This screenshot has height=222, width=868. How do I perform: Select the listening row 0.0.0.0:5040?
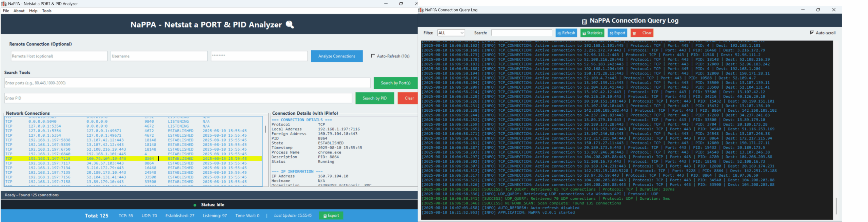133,121
